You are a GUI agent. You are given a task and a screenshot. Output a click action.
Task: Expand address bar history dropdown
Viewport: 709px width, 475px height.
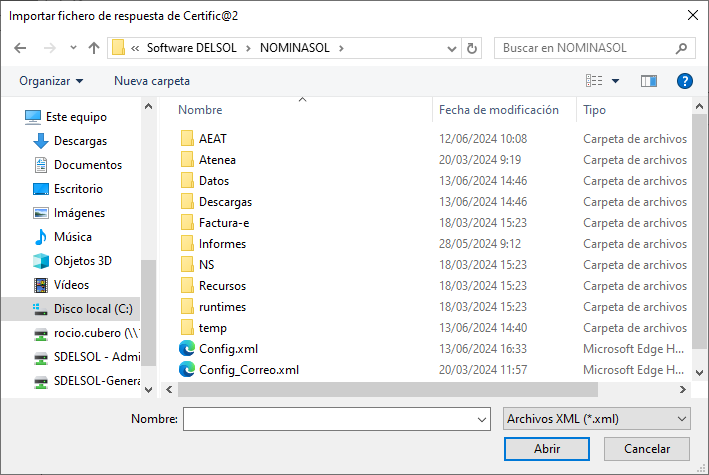point(451,48)
